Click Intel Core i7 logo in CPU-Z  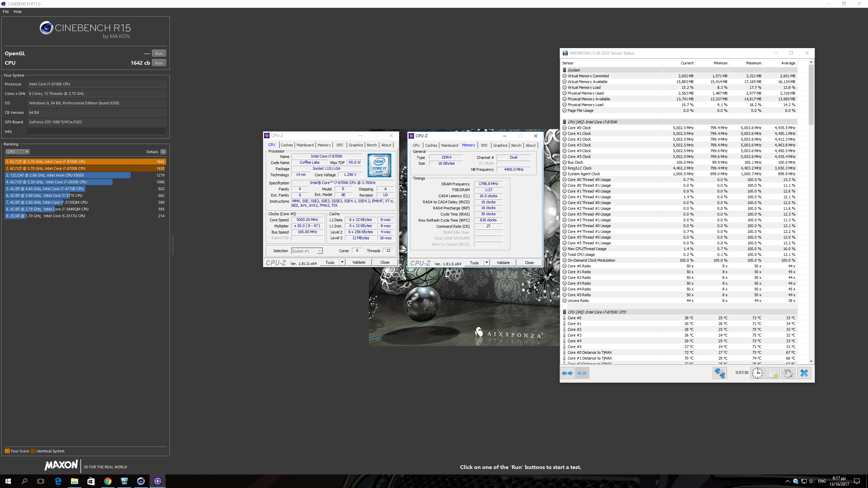tap(379, 165)
